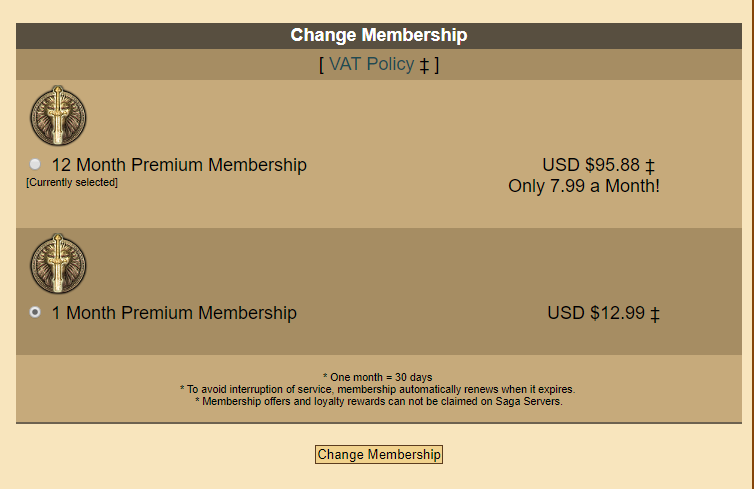Click the double dagger after USD $12.99
Screen dimensions: 754x489
pyautogui.click(x=655, y=314)
